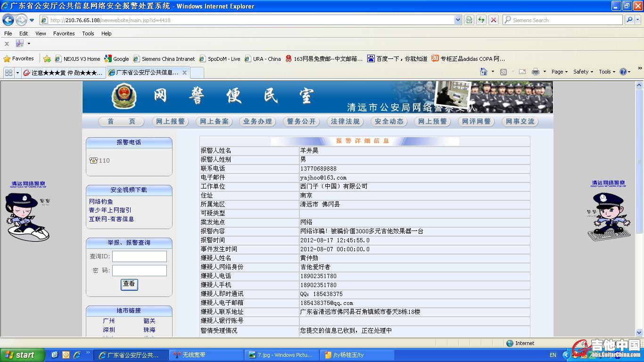Open NEXUS V3 Home favorite
The width and height of the screenshot is (644, 362).
(78, 59)
